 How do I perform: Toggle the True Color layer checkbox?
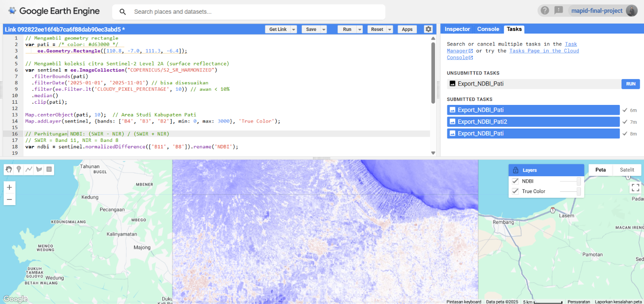coord(516,191)
